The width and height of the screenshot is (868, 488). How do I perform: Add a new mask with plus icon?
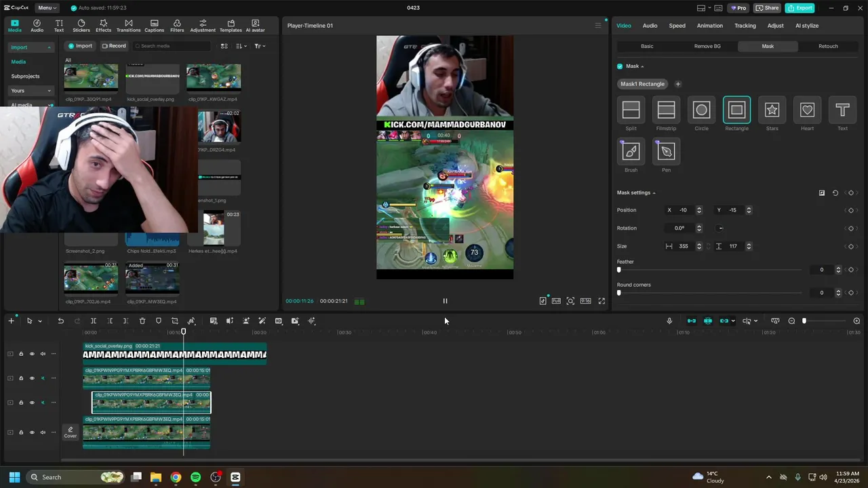(x=677, y=84)
